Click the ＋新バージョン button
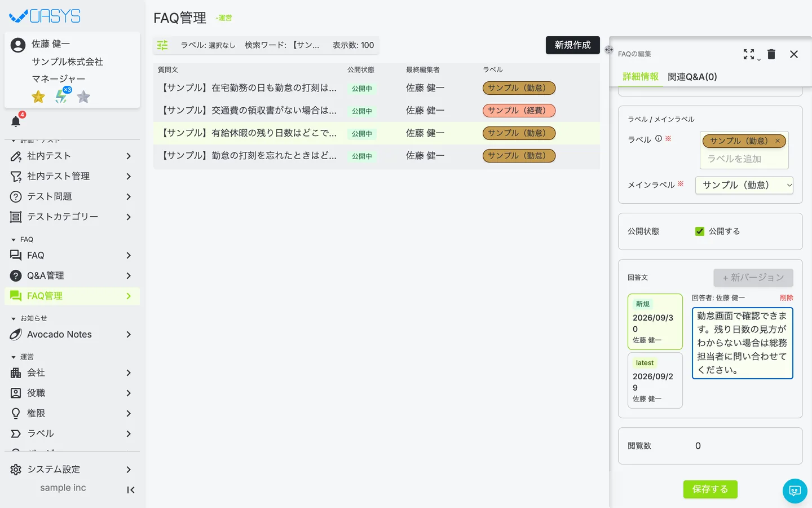The width and height of the screenshot is (812, 508). tap(753, 278)
